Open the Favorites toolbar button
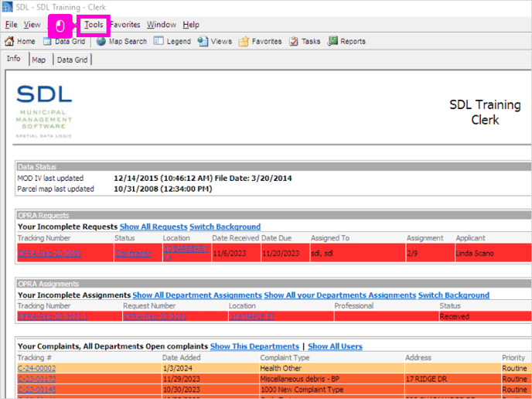 point(260,42)
